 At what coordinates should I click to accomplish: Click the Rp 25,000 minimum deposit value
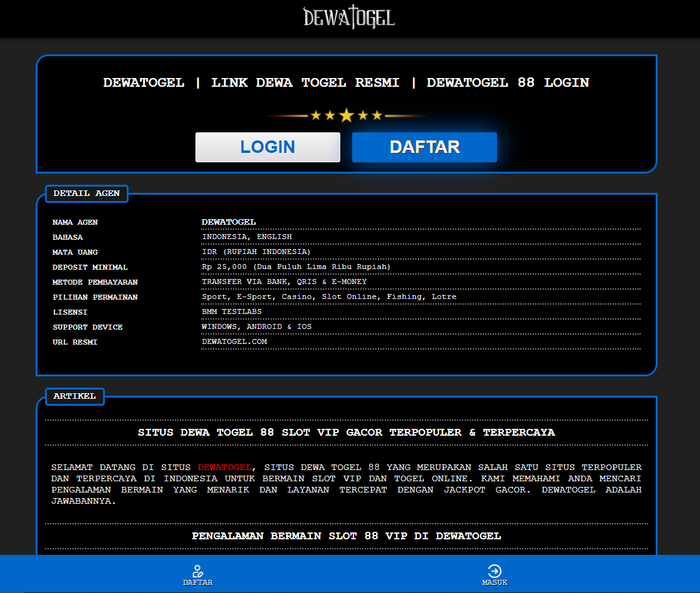pos(295,267)
